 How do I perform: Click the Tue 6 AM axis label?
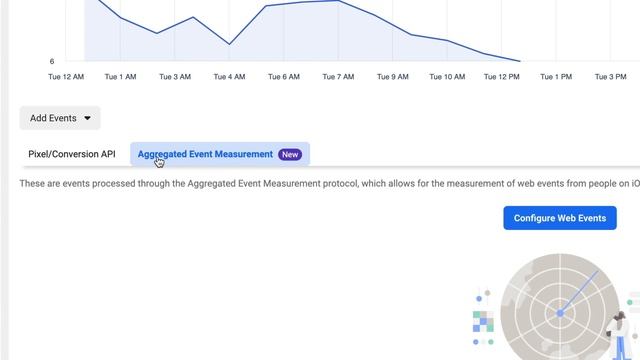pyautogui.click(x=284, y=77)
